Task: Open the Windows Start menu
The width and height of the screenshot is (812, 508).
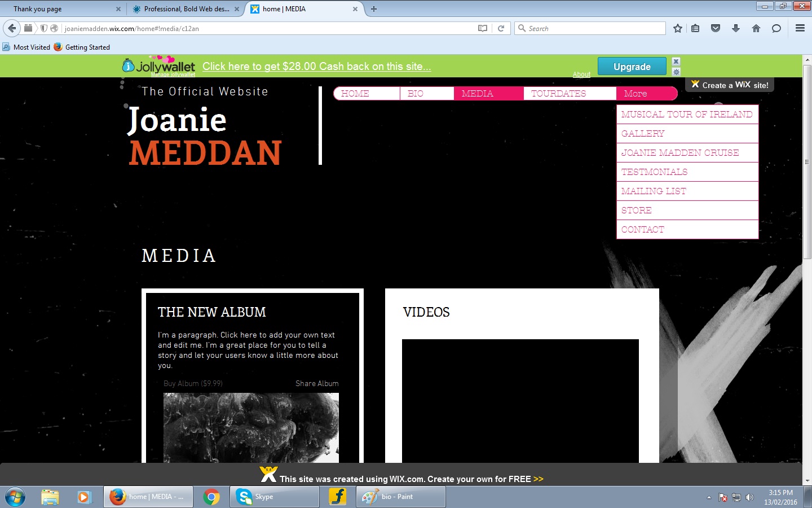Action: pos(15,497)
